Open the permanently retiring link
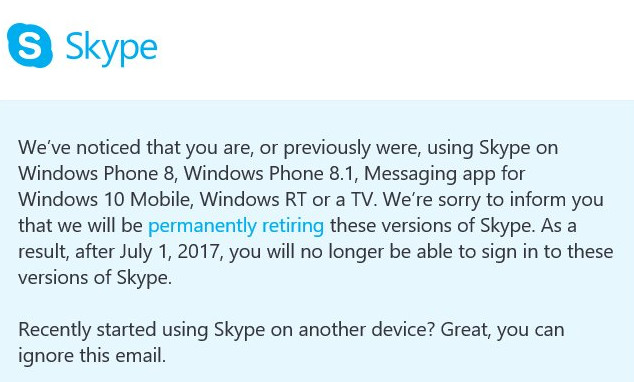The width and height of the screenshot is (634, 382). click(x=236, y=226)
